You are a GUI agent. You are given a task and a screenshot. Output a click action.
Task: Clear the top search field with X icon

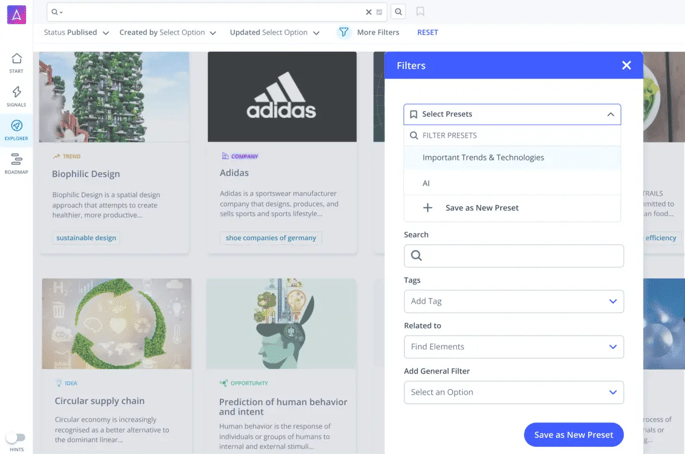(x=368, y=12)
